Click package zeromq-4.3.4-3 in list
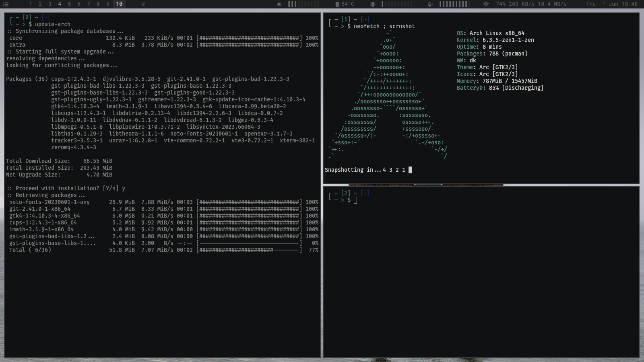The height and width of the screenshot is (362, 644). coord(74,147)
